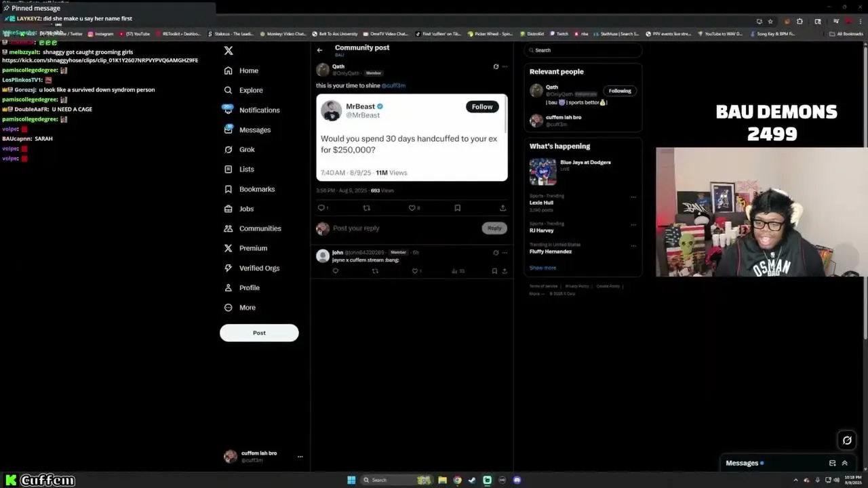The width and height of the screenshot is (868, 488).
Task: Open cuffem lah bro under Relevant people
Action: pos(564,117)
